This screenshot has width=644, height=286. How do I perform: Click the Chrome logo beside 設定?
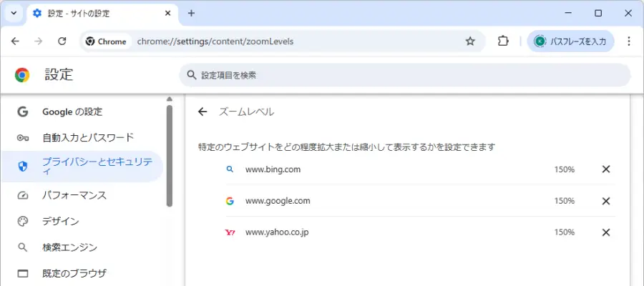coord(22,75)
